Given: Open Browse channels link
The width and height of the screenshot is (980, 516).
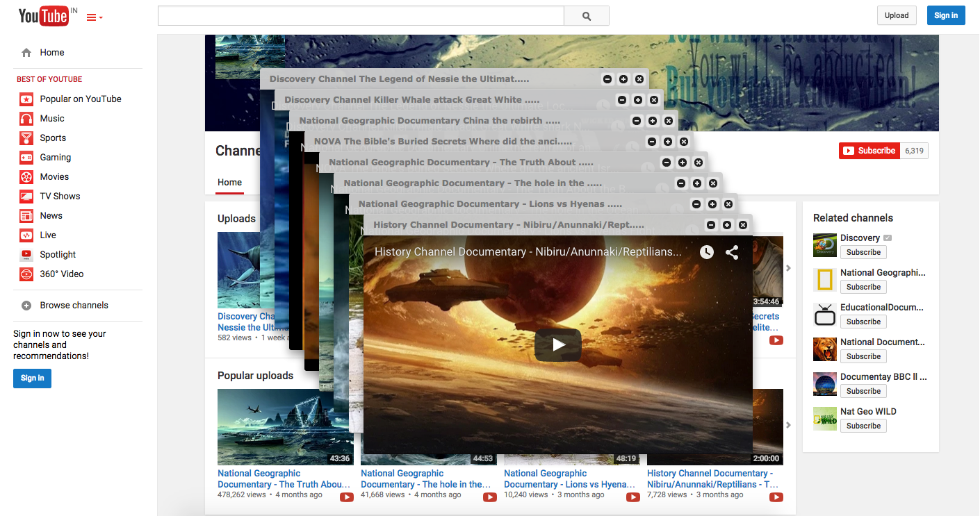Looking at the screenshot, I should (x=74, y=305).
